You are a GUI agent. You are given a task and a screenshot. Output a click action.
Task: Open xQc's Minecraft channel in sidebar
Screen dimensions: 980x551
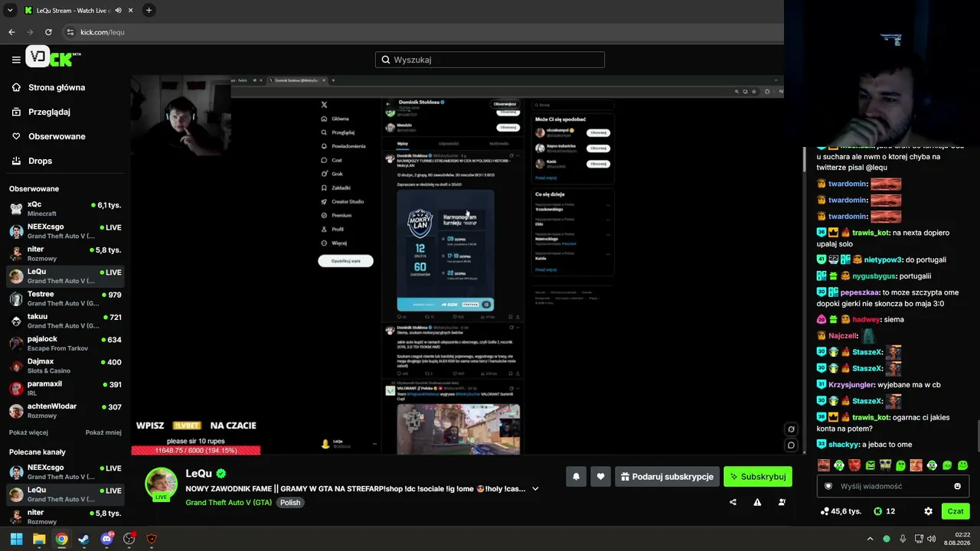pos(65,209)
